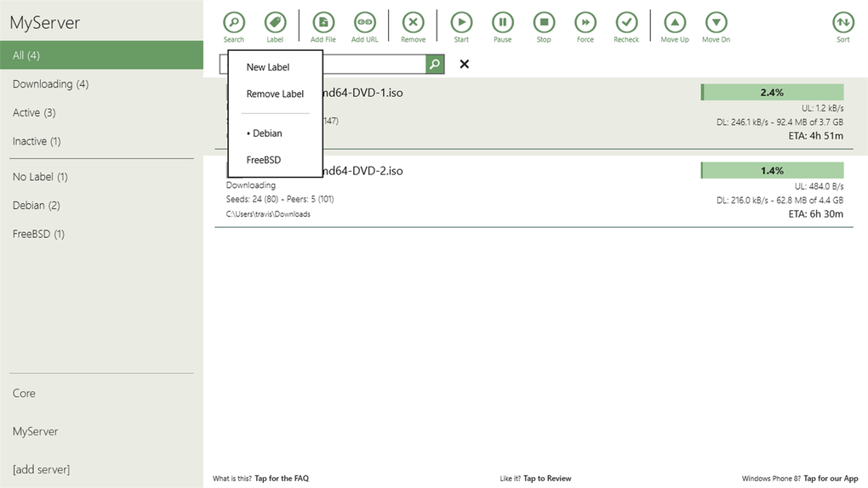
Task: Click the Move Dn icon
Action: (x=717, y=23)
